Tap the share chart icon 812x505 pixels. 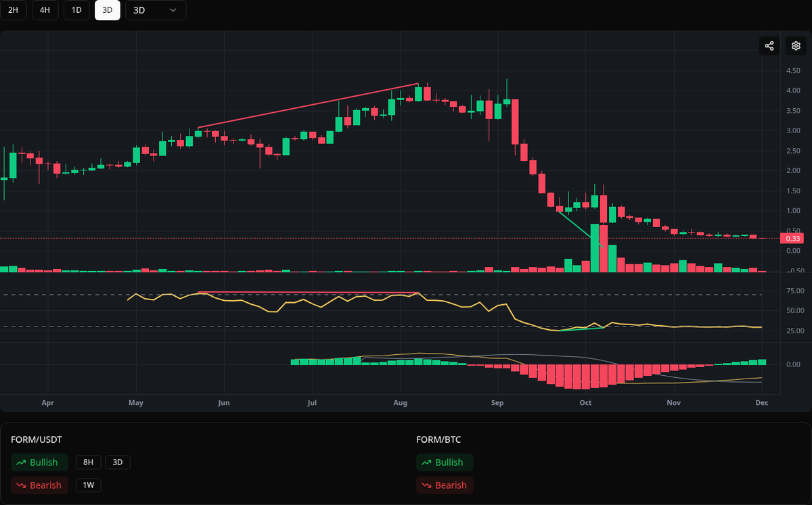click(x=769, y=45)
